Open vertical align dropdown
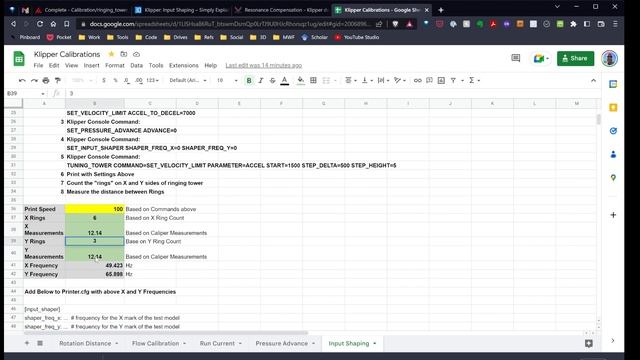This screenshot has height=360, width=640. [367, 80]
